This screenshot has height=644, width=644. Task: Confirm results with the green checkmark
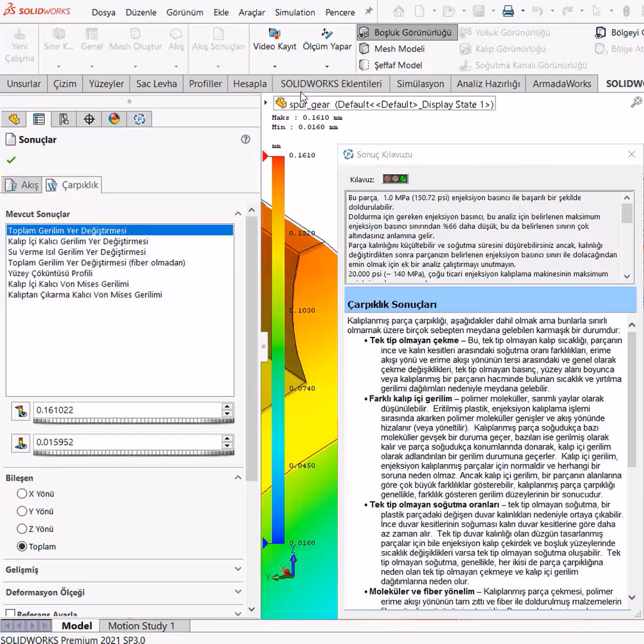[11, 160]
